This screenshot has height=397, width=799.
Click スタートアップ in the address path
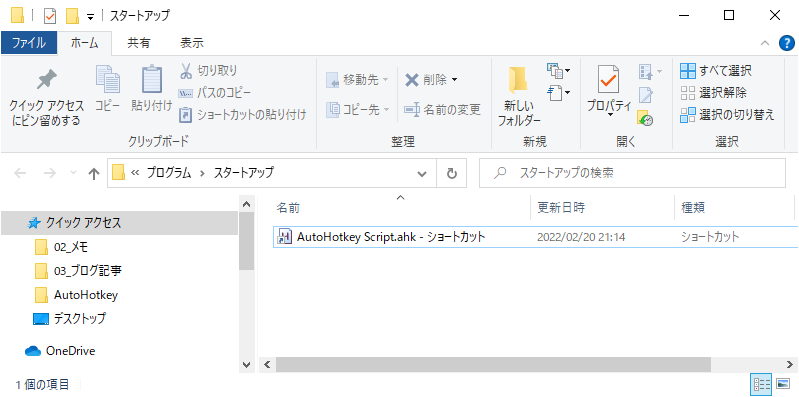(243, 173)
